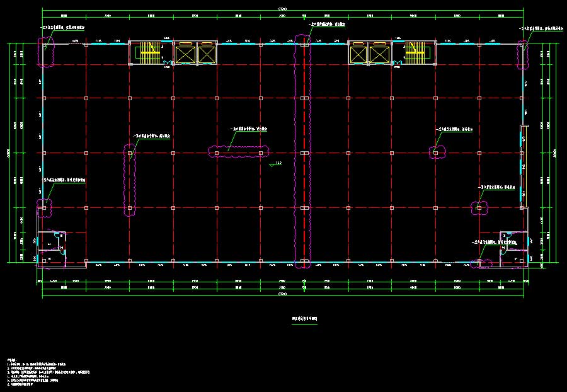The image size is (567, 392).
Task: Select the top-left corner magenta revision cloud
Action: [47, 52]
